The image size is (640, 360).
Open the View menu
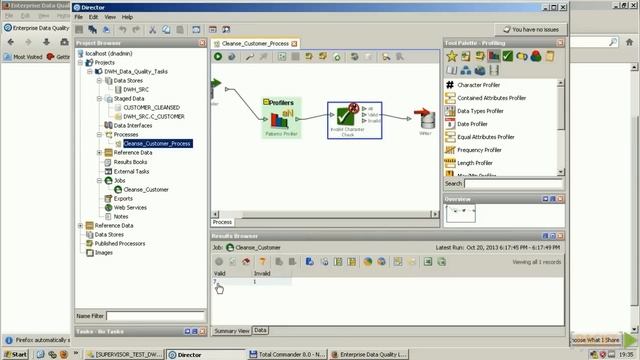coord(110,17)
